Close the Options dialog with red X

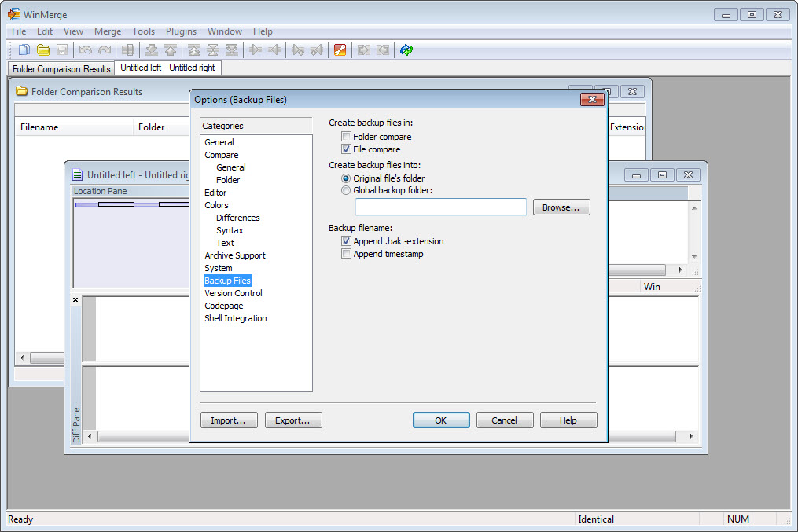[592, 99]
